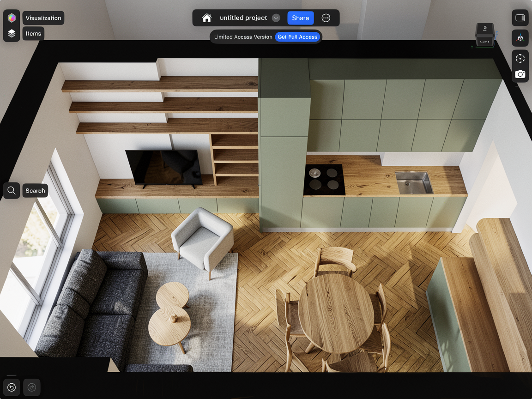Open the more options ellipsis menu
Screen dimensions: 532x399
tap(326, 18)
